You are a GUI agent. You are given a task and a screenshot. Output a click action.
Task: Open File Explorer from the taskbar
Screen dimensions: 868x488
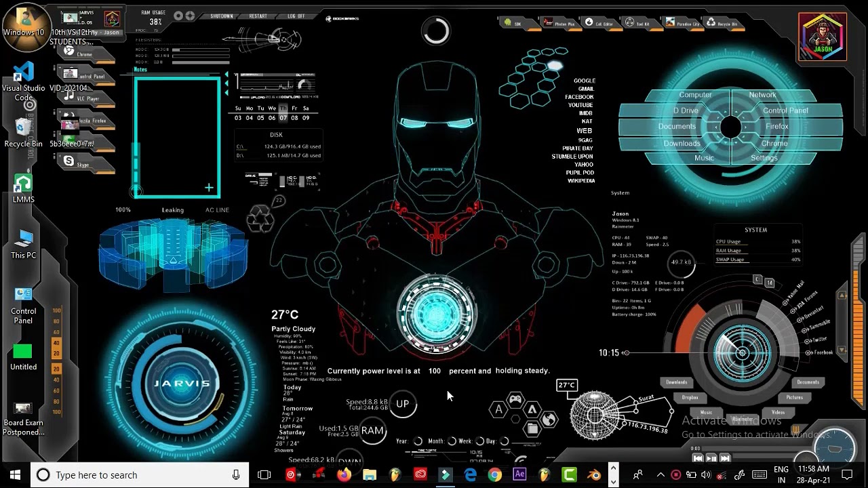(370, 474)
